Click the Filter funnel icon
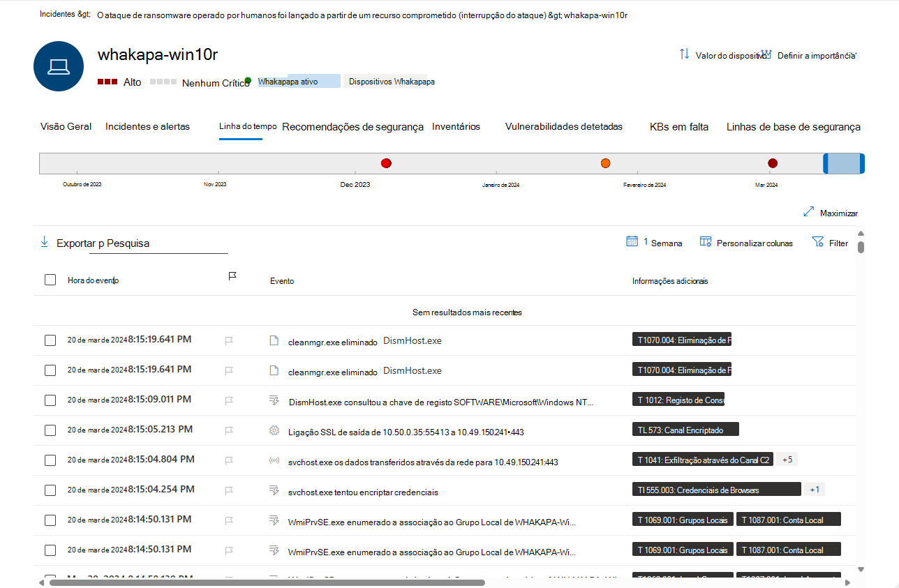 [817, 241]
